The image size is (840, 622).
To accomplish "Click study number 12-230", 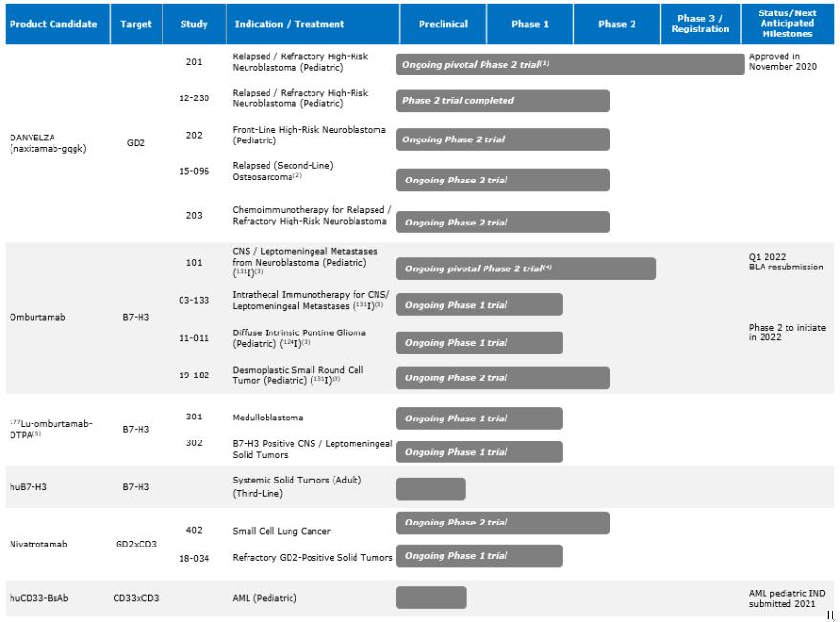I will 194,98.
